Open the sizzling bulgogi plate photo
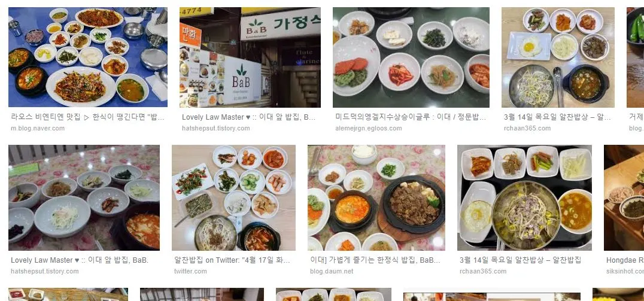 pos(376,197)
